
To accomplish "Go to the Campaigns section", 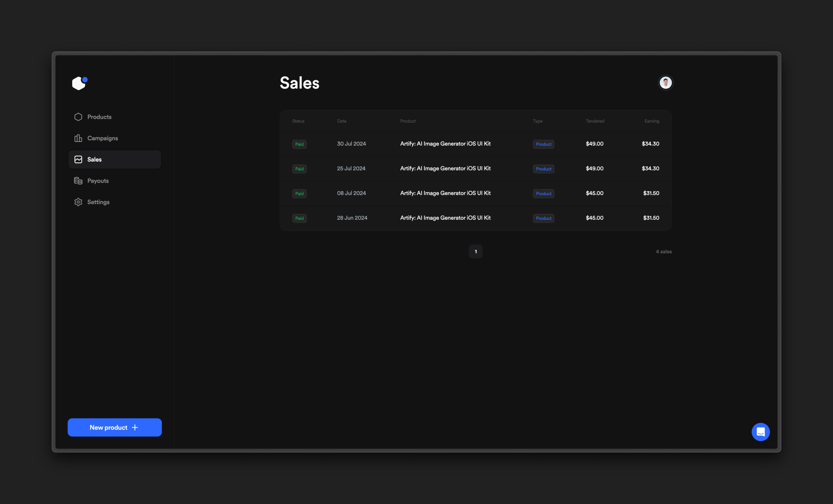I will [x=102, y=138].
